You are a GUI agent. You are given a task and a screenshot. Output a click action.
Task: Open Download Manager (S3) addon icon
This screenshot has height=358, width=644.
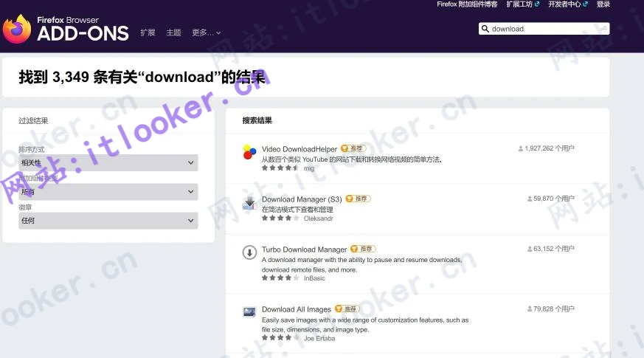click(249, 203)
